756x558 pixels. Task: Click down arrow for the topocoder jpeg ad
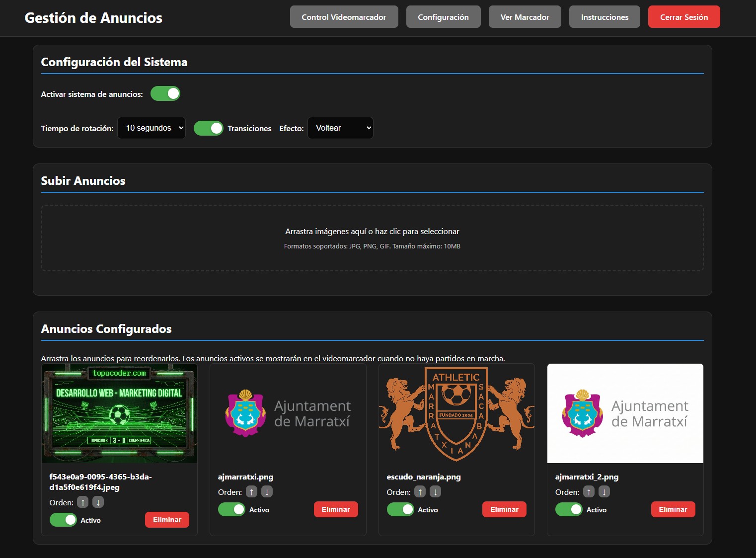click(98, 502)
